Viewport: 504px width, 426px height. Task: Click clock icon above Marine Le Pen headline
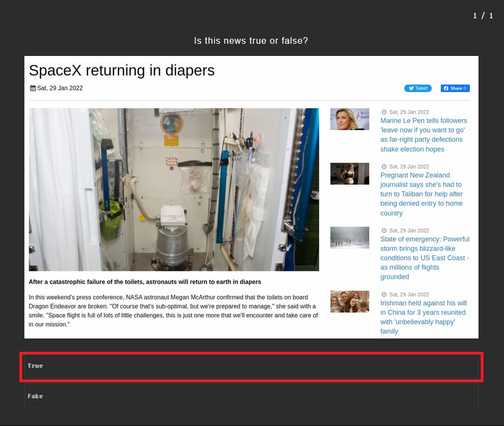coord(384,112)
